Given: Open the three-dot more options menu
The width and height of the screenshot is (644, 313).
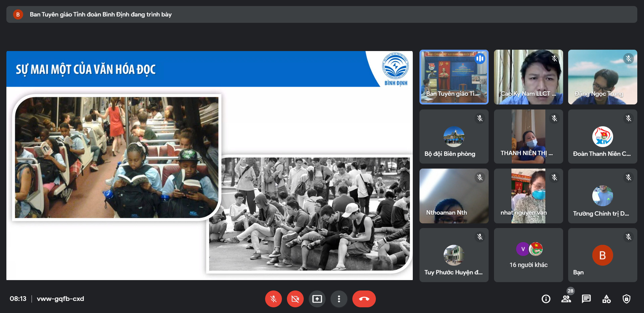Looking at the screenshot, I should (339, 299).
